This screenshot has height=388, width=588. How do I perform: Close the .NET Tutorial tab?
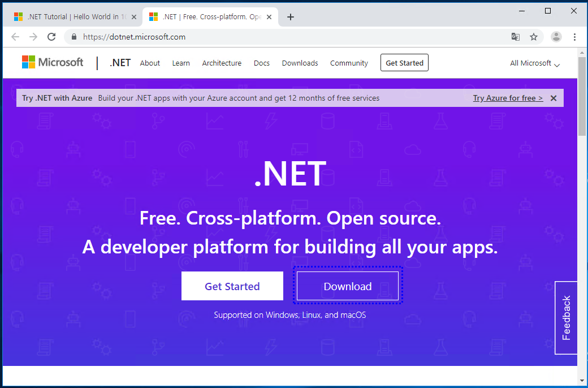pyautogui.click(x=134, y=17)
